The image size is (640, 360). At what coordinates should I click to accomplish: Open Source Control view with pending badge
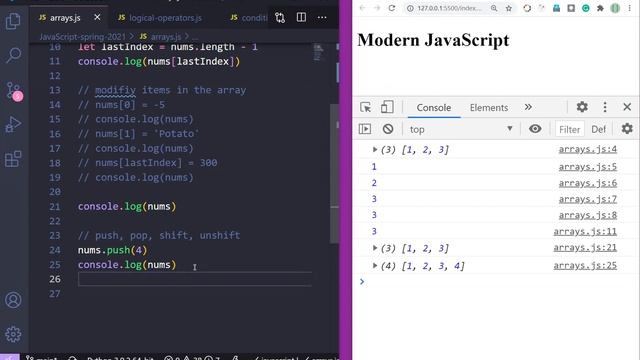14,91
